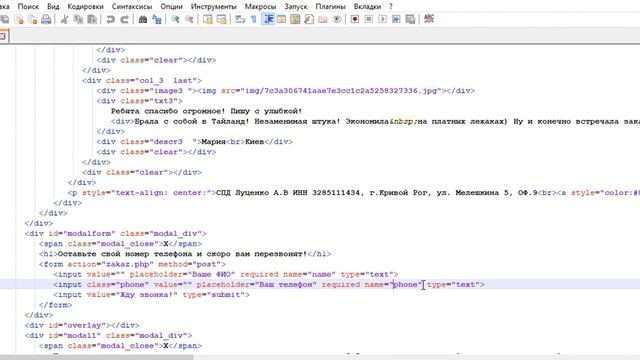Click the div class="image3" opening tag
640x360 pixels.
tap(147, 91)
